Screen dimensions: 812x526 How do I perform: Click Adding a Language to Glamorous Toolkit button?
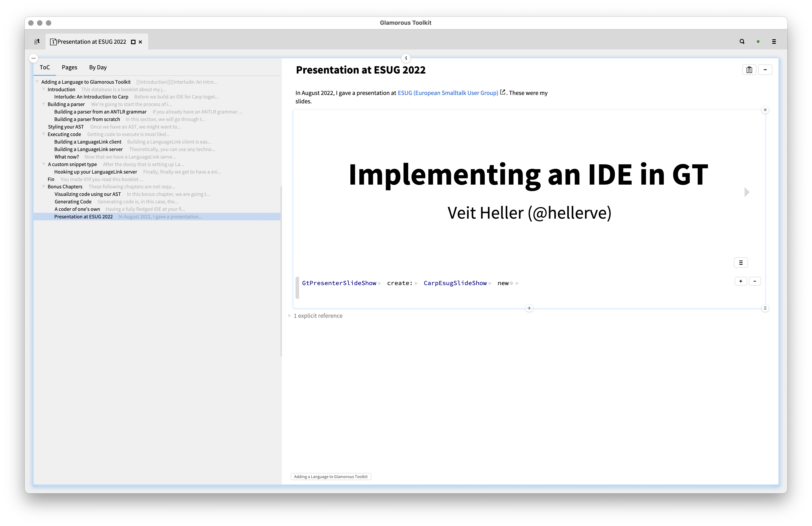pos(331,477)
